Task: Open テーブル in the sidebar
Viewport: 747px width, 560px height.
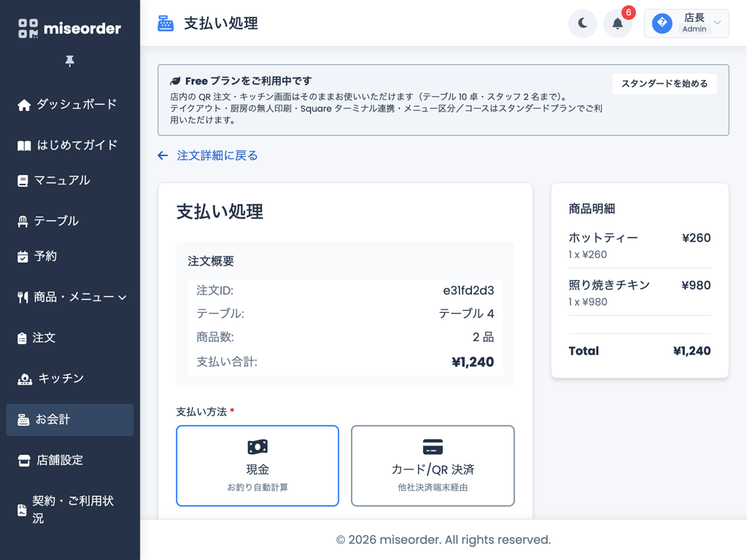Action: click(x=69, y=221)
